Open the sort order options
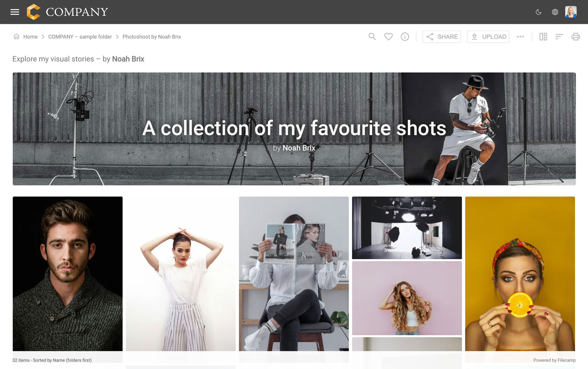 coord(559,37)
